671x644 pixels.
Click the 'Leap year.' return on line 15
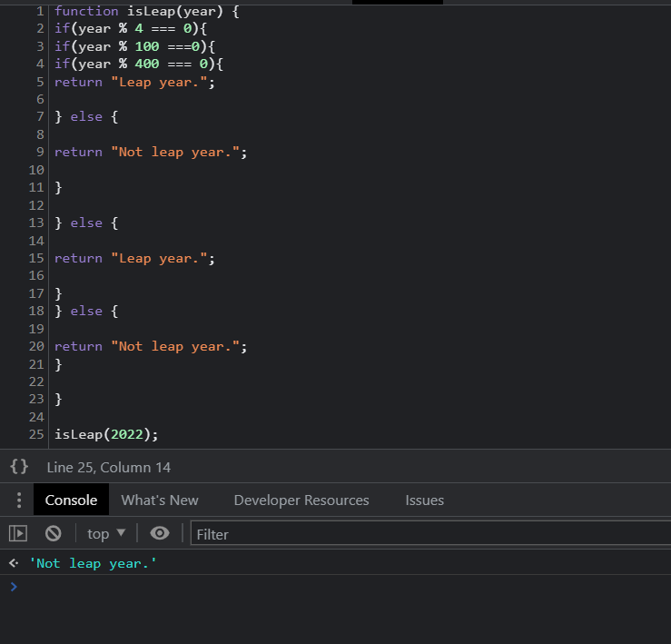(x=134, y=258)
